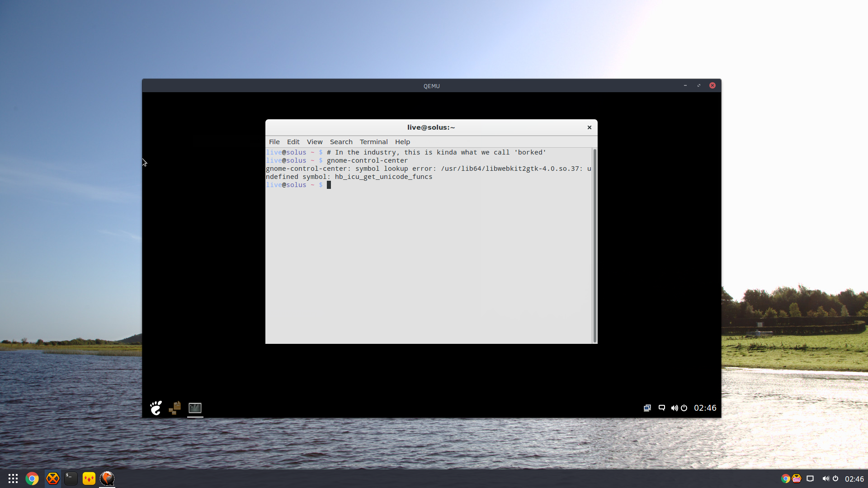Click the volume icon in QEMU tray
This screenshot has height=488, width=868.
(675, 408)
